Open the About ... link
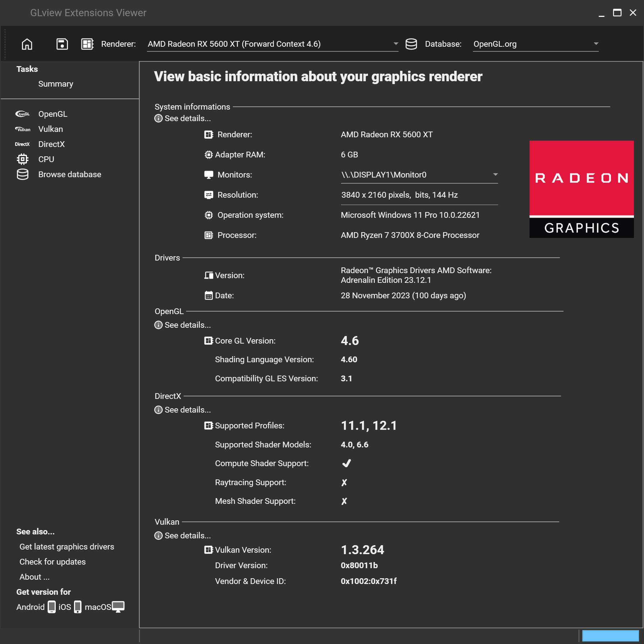The height and width of the screenshot is (644, 644). pyautogui.click(x=34, y=577)
